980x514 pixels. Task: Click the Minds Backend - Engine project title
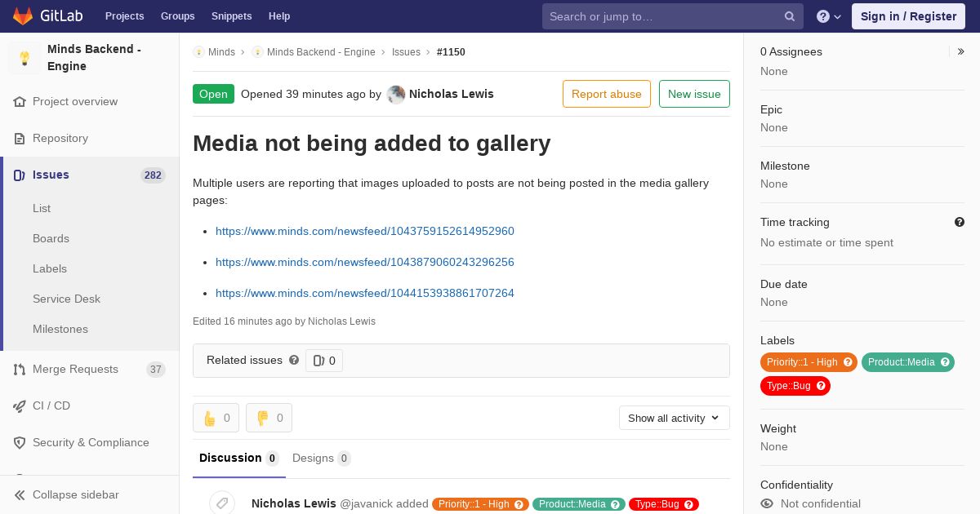94,58
